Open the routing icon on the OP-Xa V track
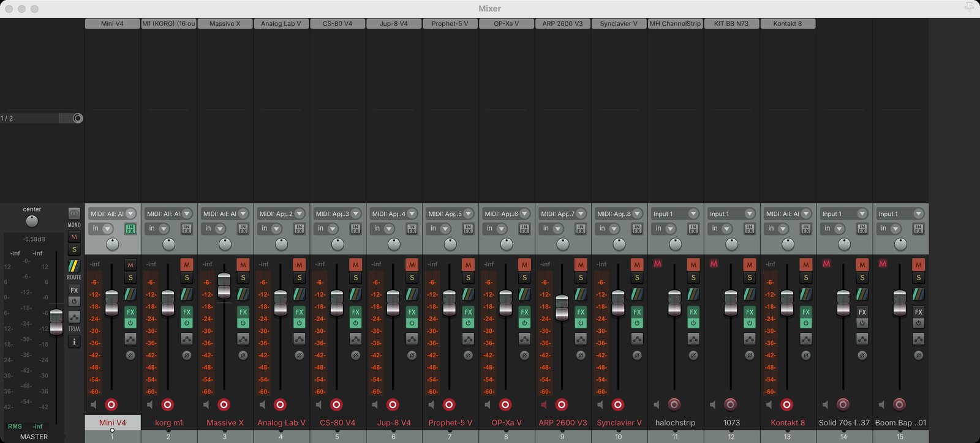The height and width of the screenshot is (443, 980). pos(525,294)
